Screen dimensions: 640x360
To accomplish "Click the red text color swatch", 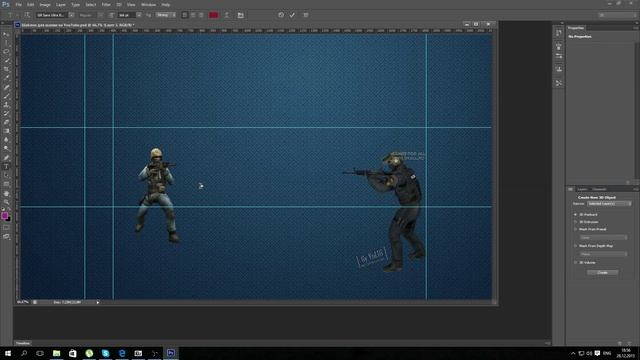I will (x=213, y=15).
